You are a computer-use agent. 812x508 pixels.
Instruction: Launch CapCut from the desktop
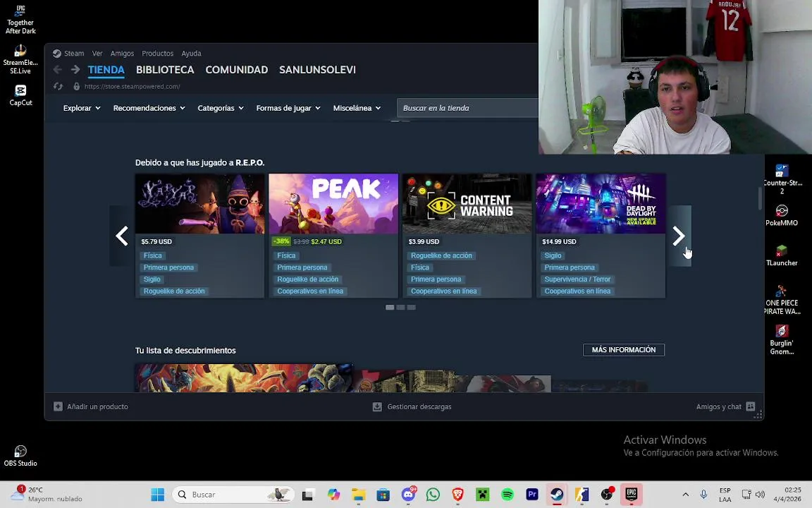click(20, 95)
